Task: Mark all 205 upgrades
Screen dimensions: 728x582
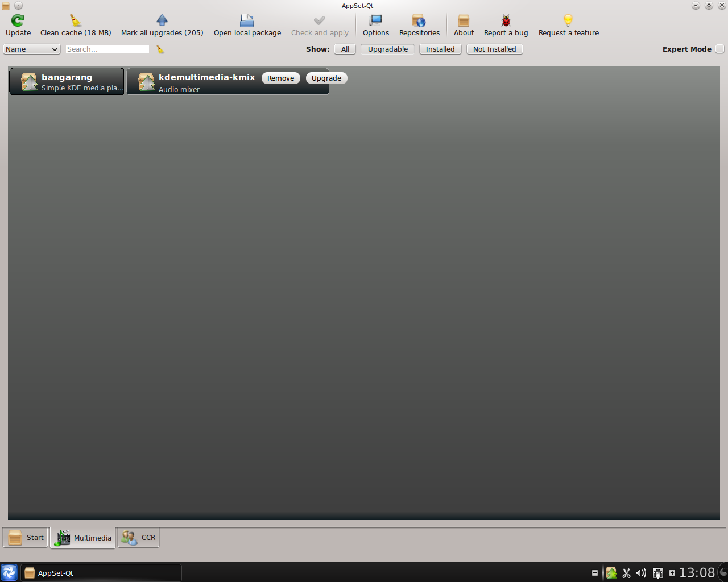Action: (x=162, y=26)
